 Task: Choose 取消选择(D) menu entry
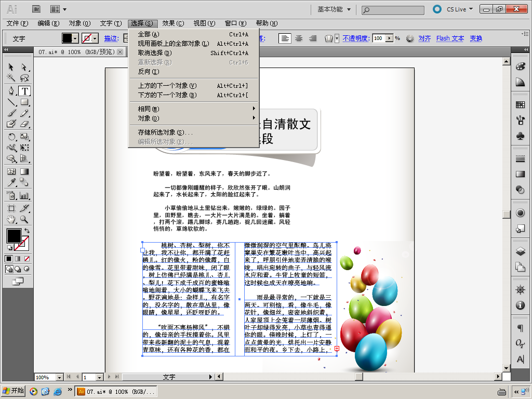[193, 53]
